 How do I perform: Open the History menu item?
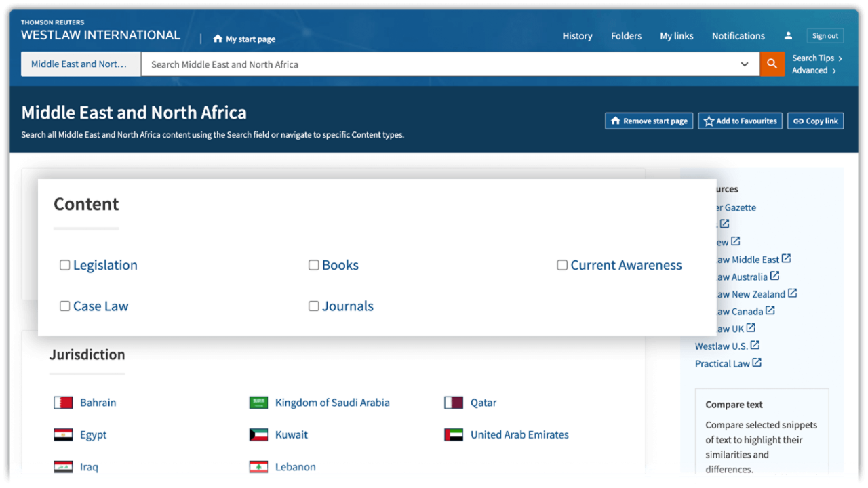577,36
